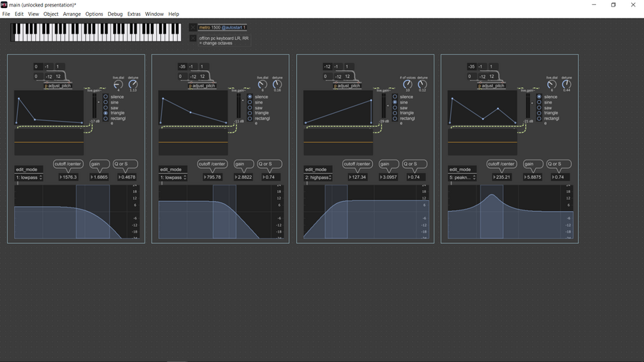Click the -12 number box atop highpass panel
Image resolution: width=644 pixels, height=362 pixels.
pyautogui.click(x=327, y=67)
